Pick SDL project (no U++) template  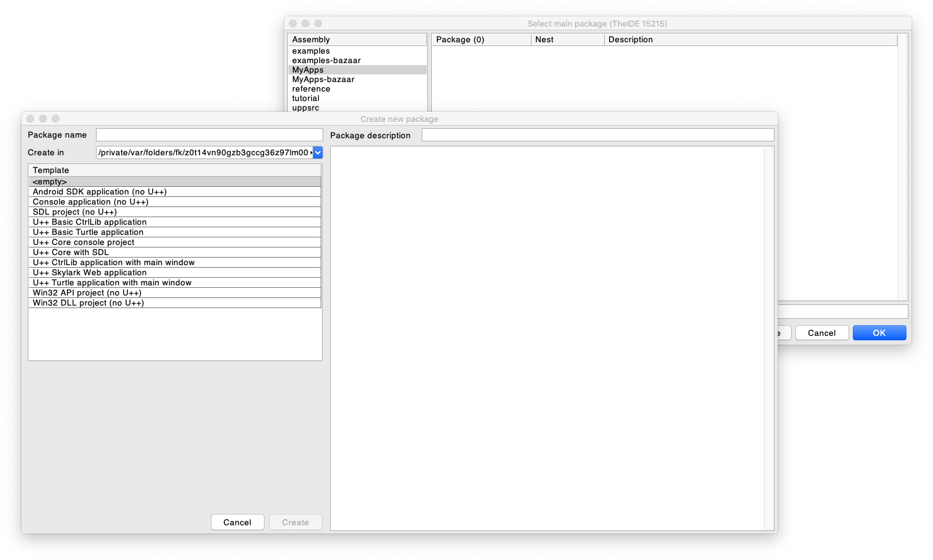click(175, 212)
